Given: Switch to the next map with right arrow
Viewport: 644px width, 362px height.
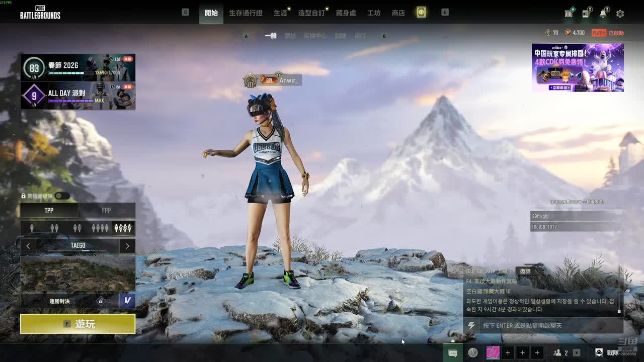Looking at the screenshot, I should pos(127,246).
